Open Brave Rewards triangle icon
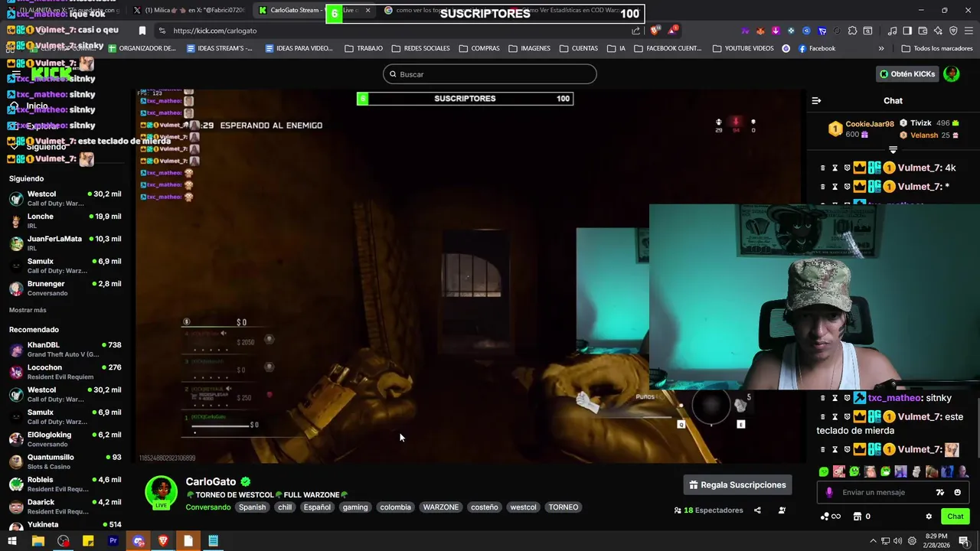The height and width of the screenshot is (551, 980). pos(671,31)
